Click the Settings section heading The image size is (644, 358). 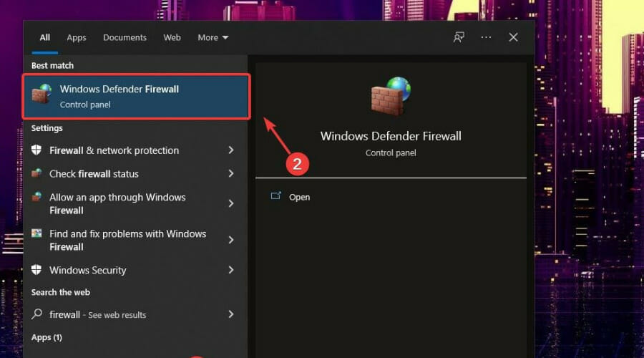(47, 128)
